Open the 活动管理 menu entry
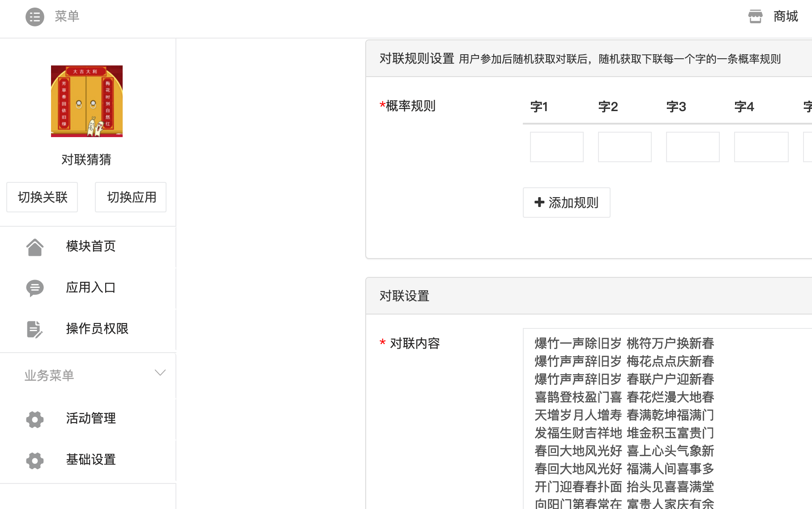 tap(90, 419)
